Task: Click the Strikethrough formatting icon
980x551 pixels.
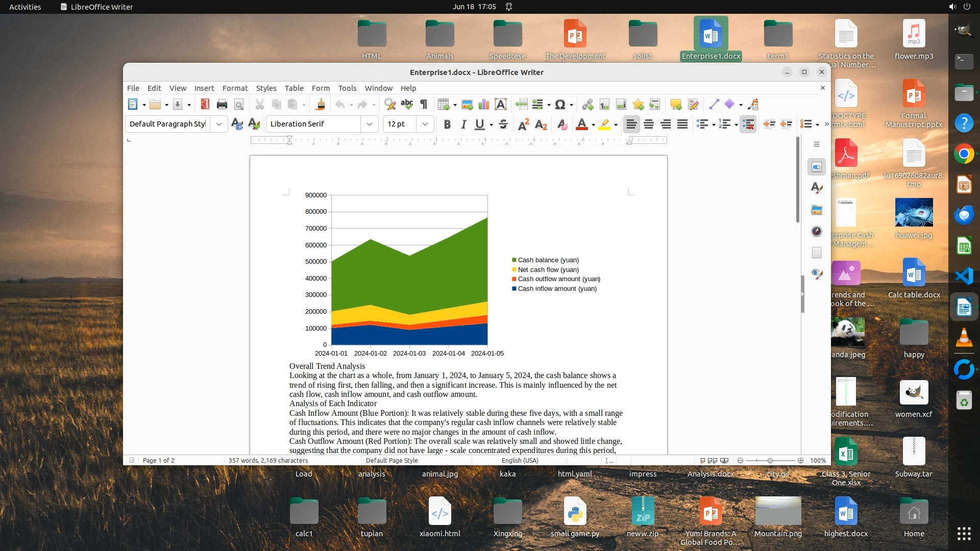Action: tap(503, 124)
